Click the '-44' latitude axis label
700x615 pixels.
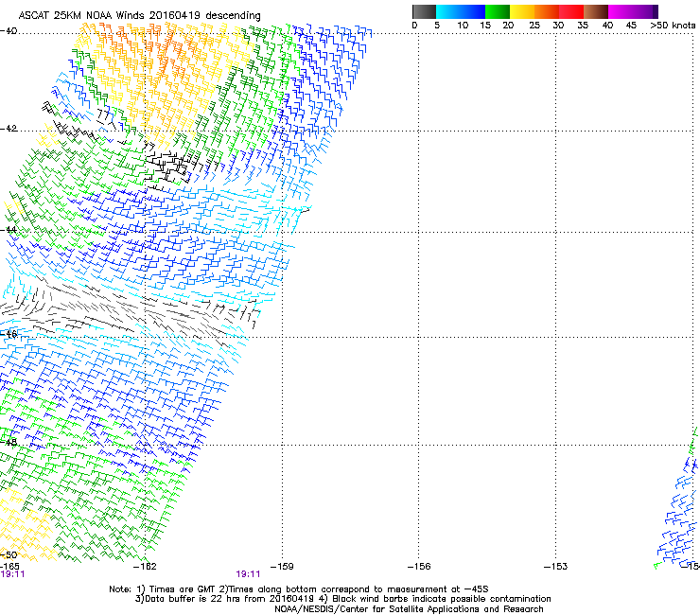(9, 230)
